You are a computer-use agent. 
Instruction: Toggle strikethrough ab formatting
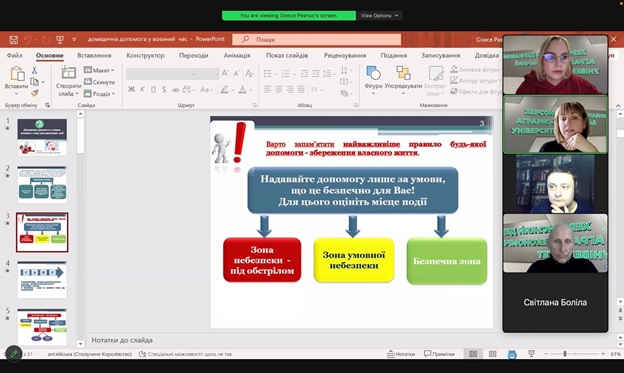click(x=175, y=90)
